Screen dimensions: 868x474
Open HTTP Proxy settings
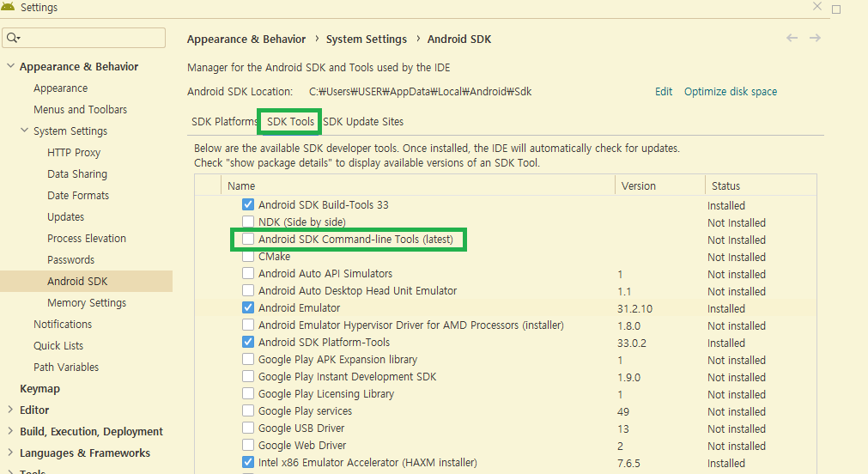(x=74, y=152)
